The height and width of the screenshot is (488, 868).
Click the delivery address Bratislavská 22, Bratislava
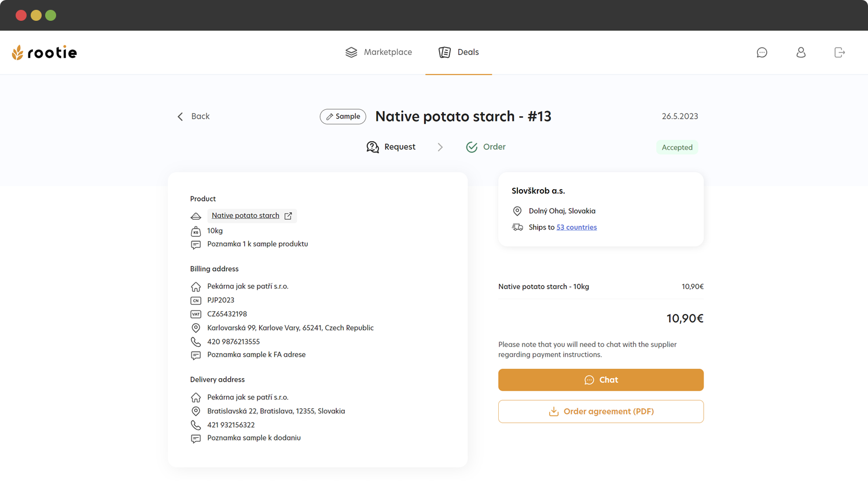(x=276, y=411)
